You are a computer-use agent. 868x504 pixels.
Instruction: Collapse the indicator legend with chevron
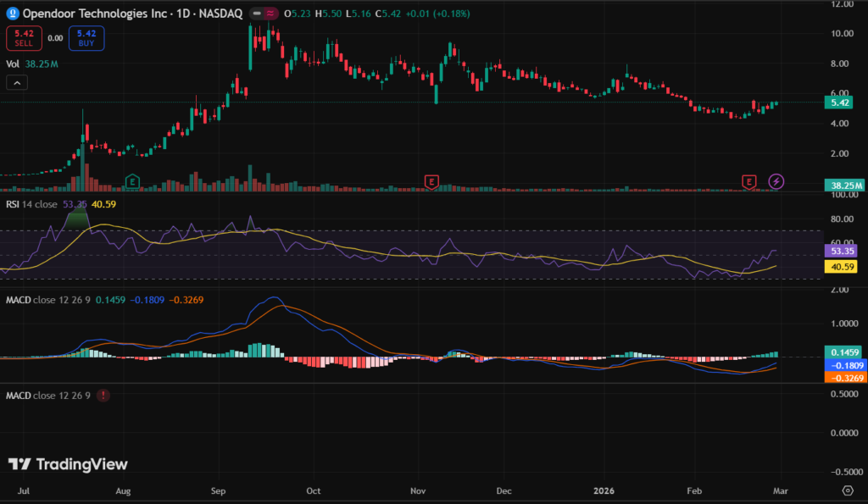17,82
